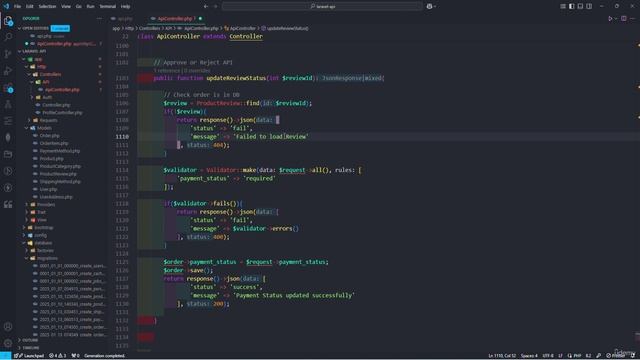Collapse the Open Editors section
This screenshot has height=360, width=640.
pos(19,28)
